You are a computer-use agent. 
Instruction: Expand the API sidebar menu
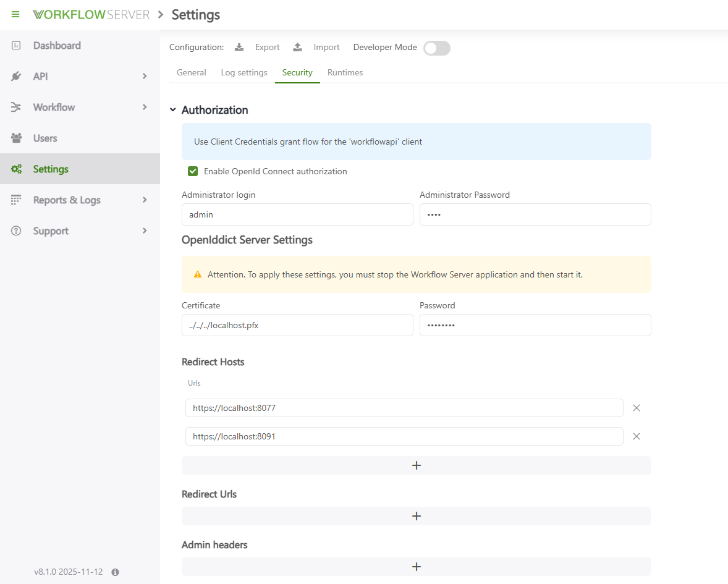145,77
